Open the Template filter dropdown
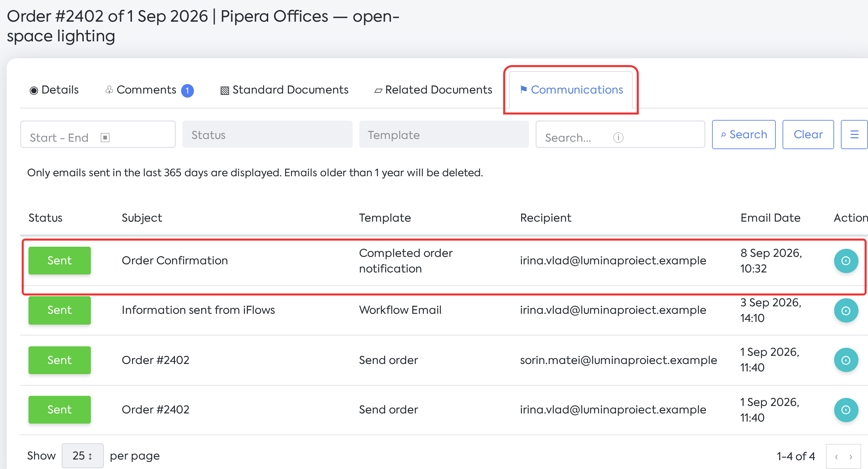The height and width of the screenshot is (469, 868). pos(444,135)
